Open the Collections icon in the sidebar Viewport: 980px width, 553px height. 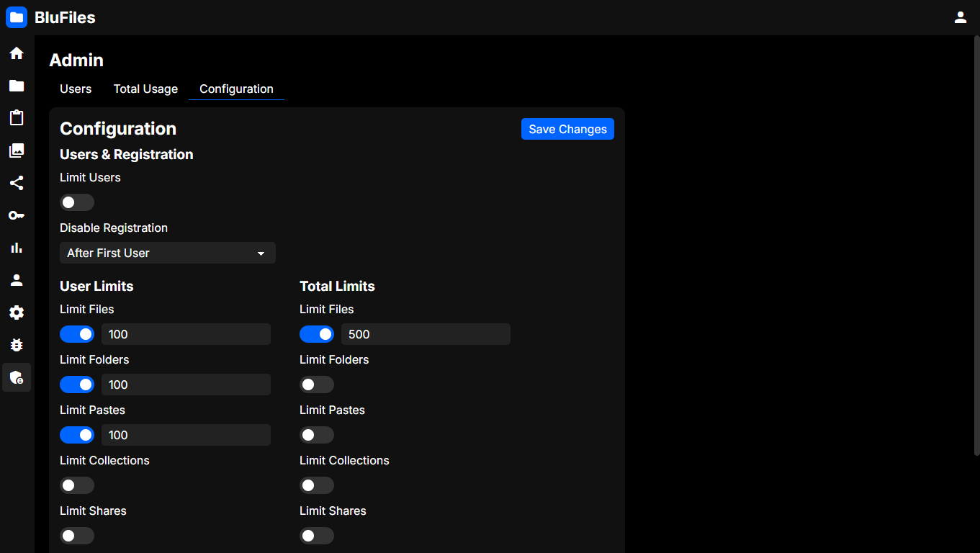tap(17, 150)
